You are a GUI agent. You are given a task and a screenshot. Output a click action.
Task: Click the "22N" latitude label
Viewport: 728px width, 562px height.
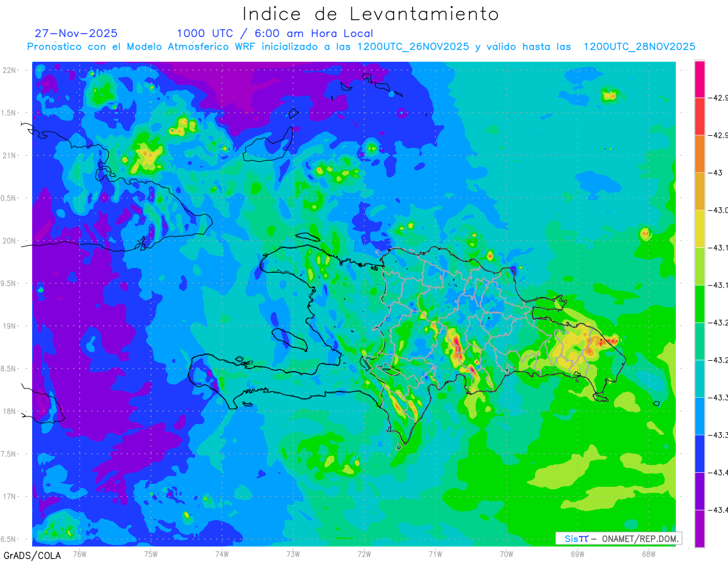pos(9,70)
